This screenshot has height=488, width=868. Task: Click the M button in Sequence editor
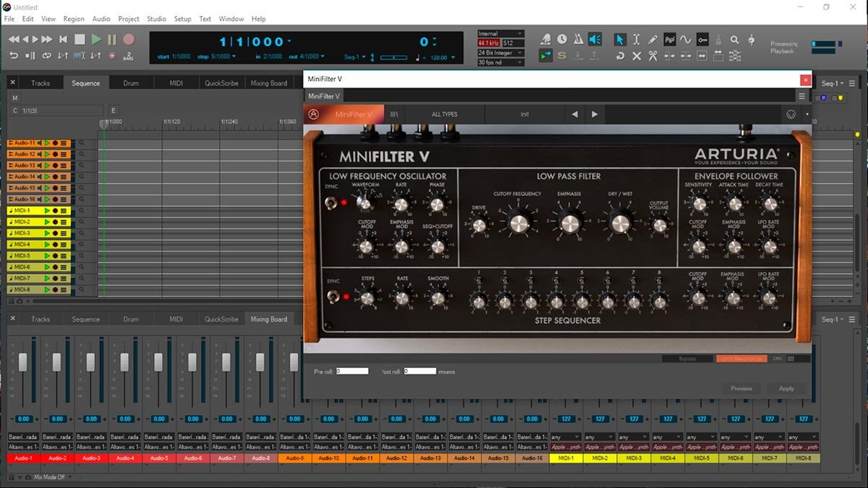point(15,98)
